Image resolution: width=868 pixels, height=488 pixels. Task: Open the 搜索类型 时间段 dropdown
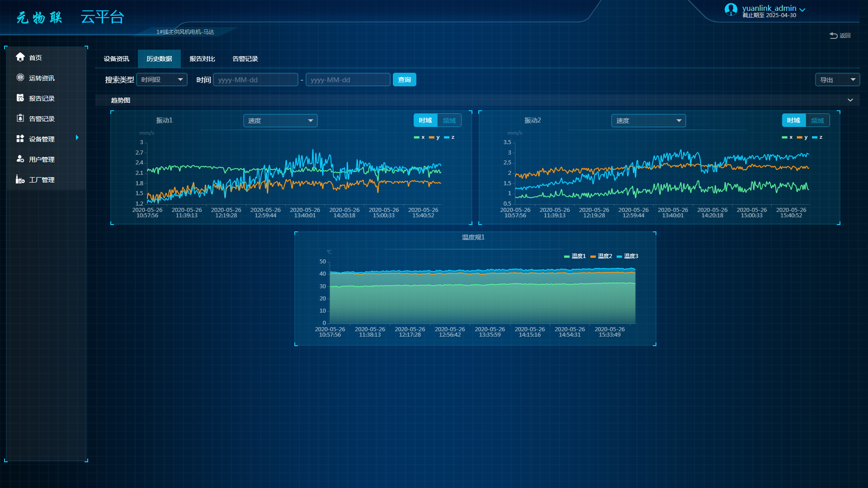(x=162, y=80)
